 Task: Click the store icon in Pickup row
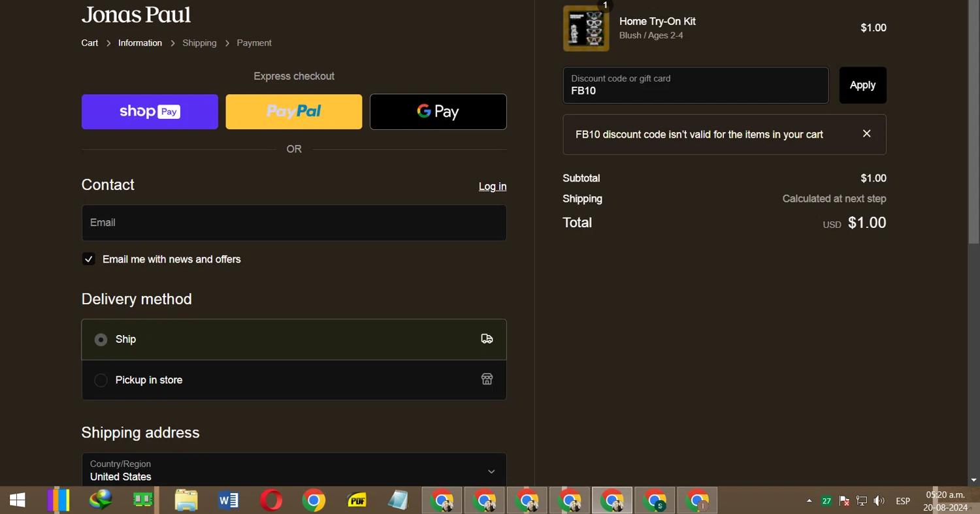coord(487,379)
